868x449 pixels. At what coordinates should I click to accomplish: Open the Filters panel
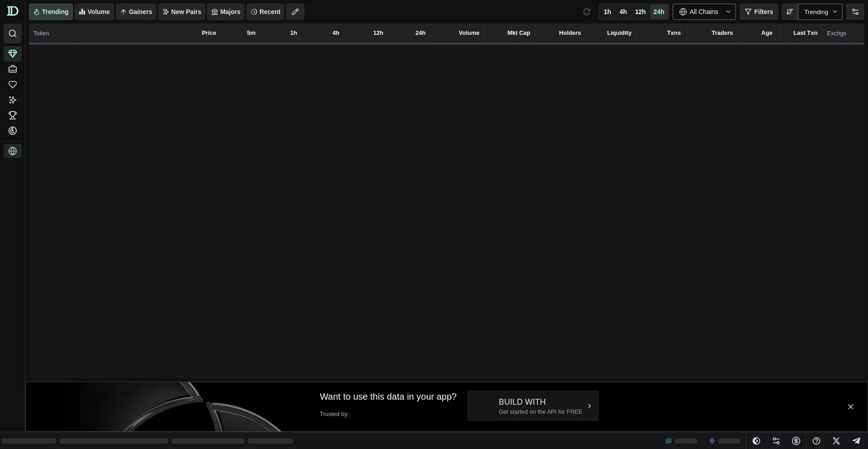tap(759, 12)
